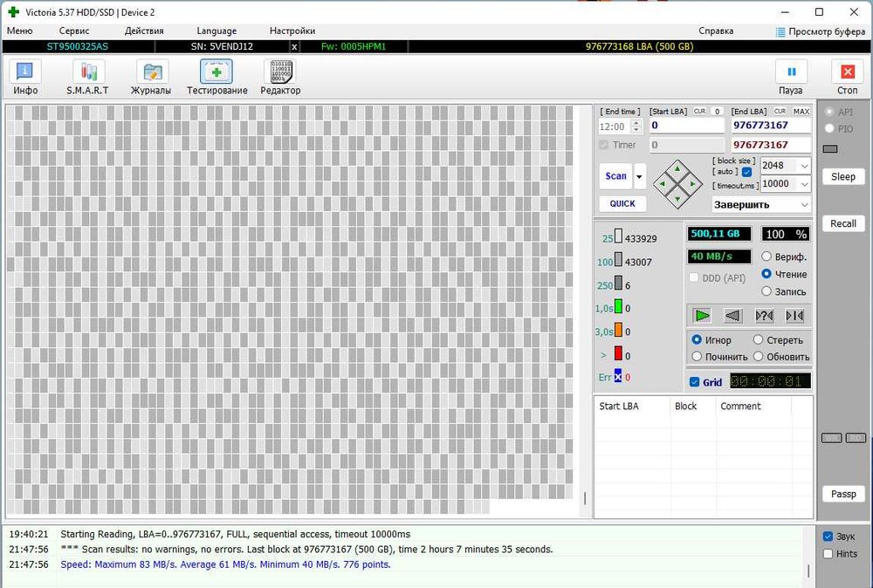Click the Просмотр буфера buffer view icon
This screenshot has height=588, width=873.
tap(780, 31)
